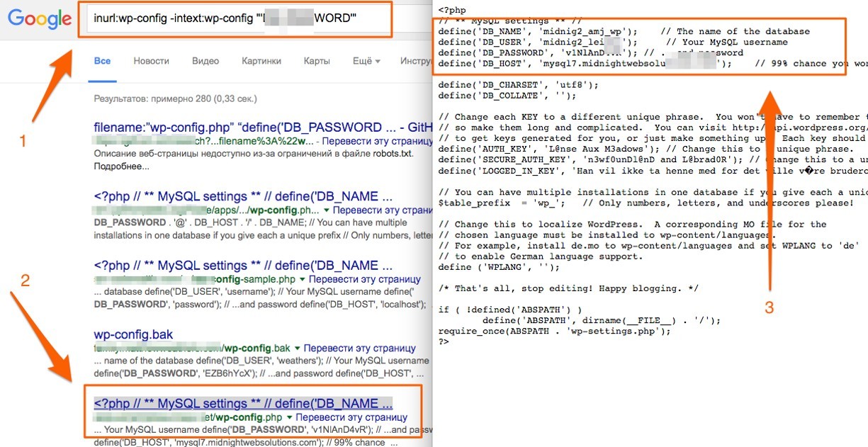
Task: Click the closing '?>' tag in code
Action: point(443,341)
